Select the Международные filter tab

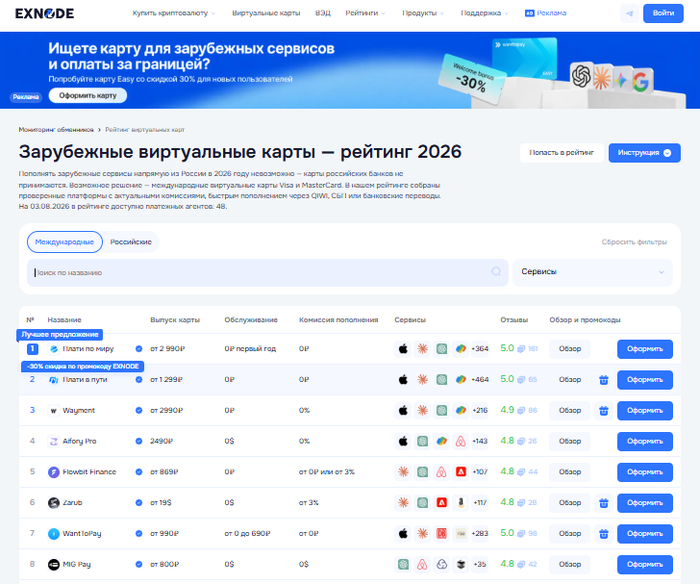coord(65,242)
